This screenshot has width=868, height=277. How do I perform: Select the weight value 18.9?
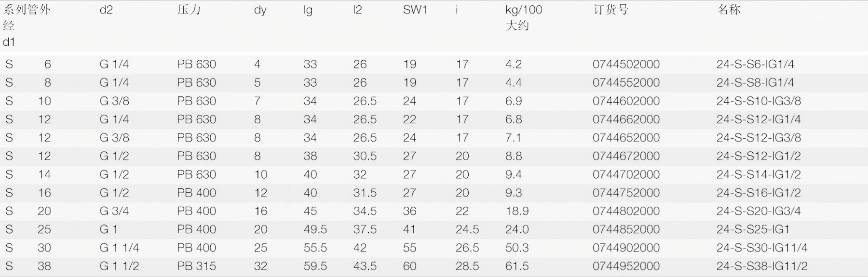(x=517, y=211)
